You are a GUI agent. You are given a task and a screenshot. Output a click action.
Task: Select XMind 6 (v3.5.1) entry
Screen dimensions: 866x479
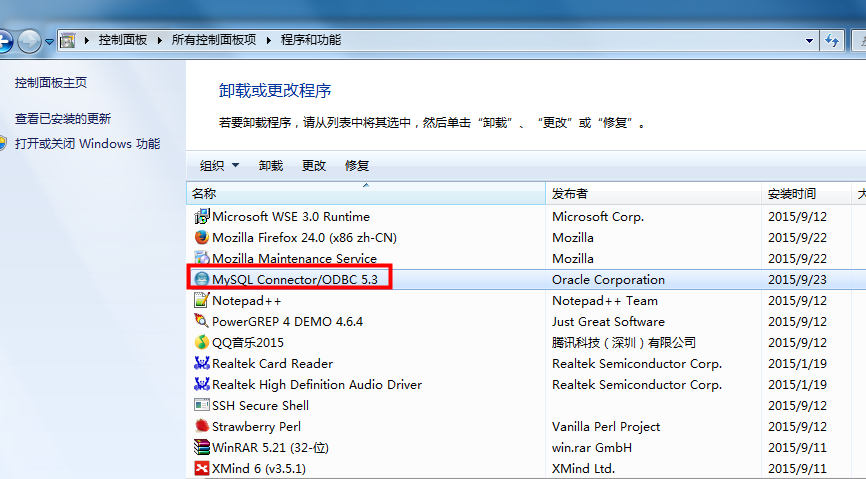click(259, 469)
